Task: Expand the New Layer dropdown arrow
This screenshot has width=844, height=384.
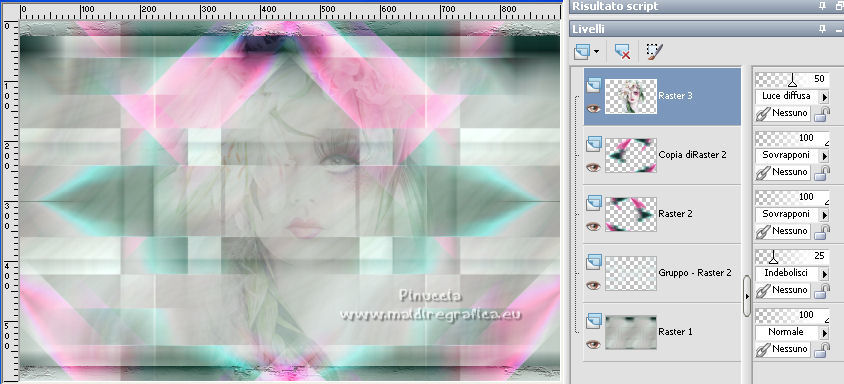Action: click(596, 52)
